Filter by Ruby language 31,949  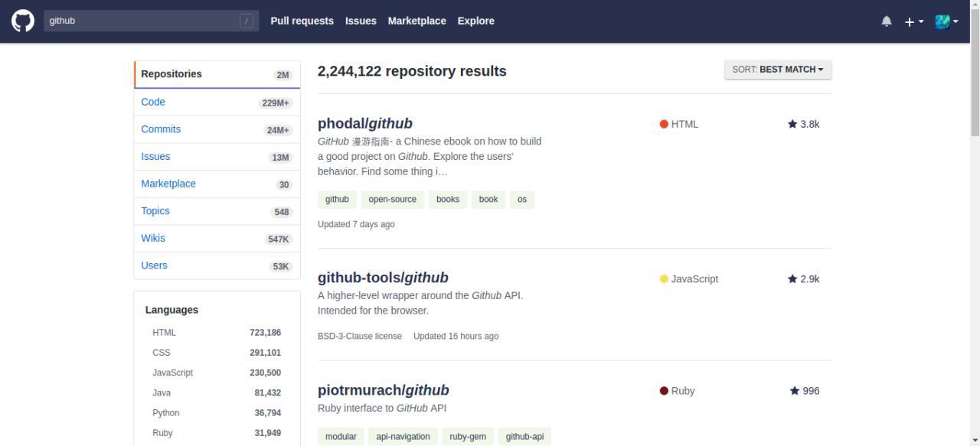[x=217, y=433]
